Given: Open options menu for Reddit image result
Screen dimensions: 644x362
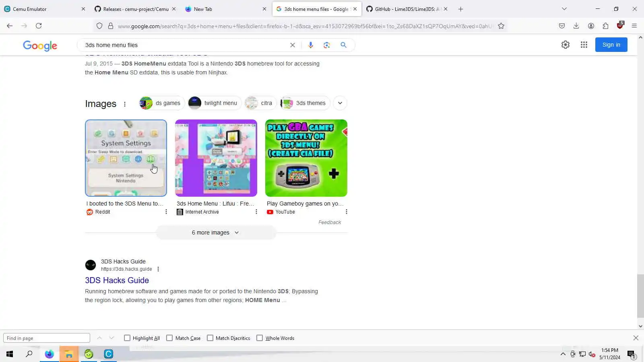Looking at the screenshot, I should pos(166,212).
